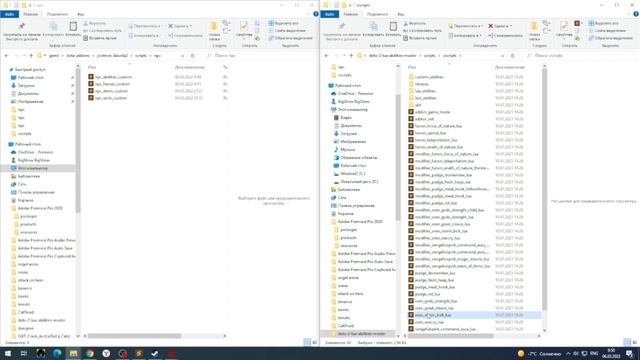Open Steam from taskbar
This screenshot has width=640, height=360.
click(155, 353)
